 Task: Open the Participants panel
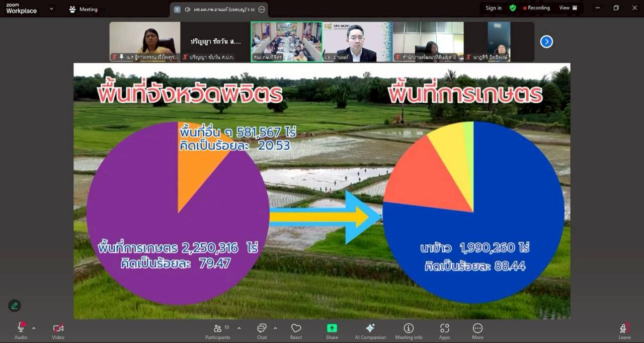[218, 330]
